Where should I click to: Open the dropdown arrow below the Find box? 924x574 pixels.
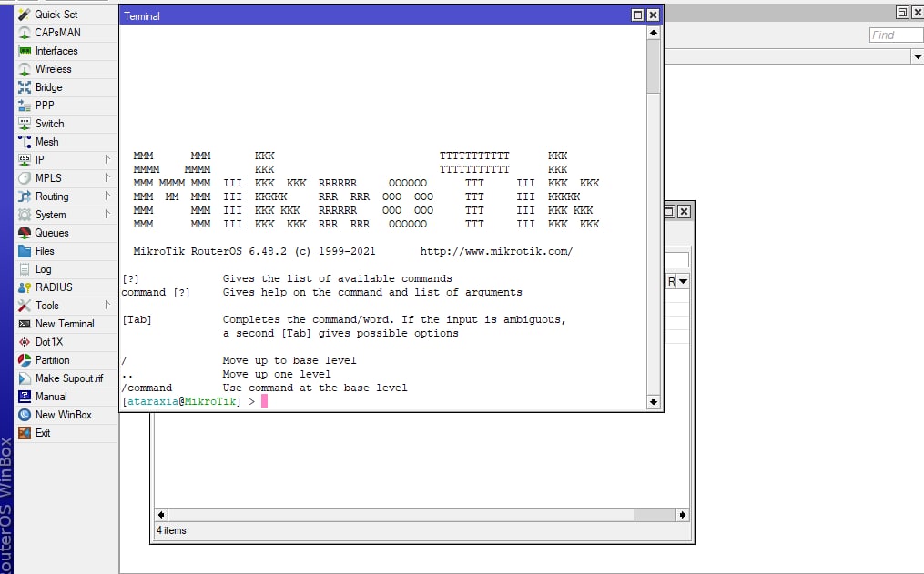pos(917,56)
